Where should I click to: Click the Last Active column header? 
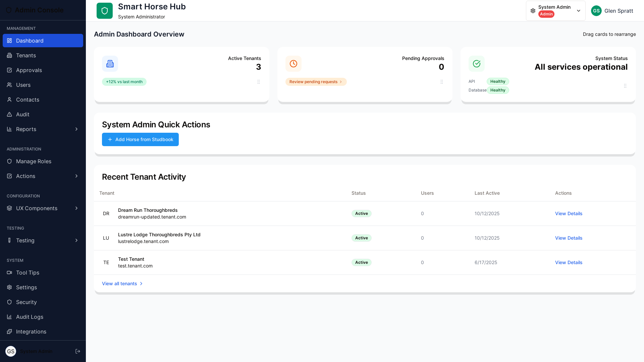pyautogui.click(x=487, y=193)
